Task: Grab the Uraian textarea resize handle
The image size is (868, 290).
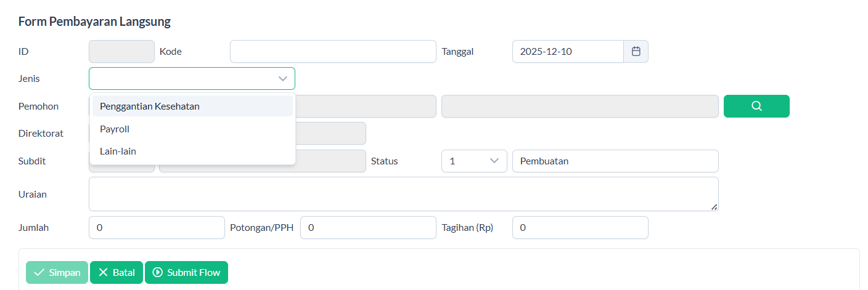Action: [x=714, y=207]
